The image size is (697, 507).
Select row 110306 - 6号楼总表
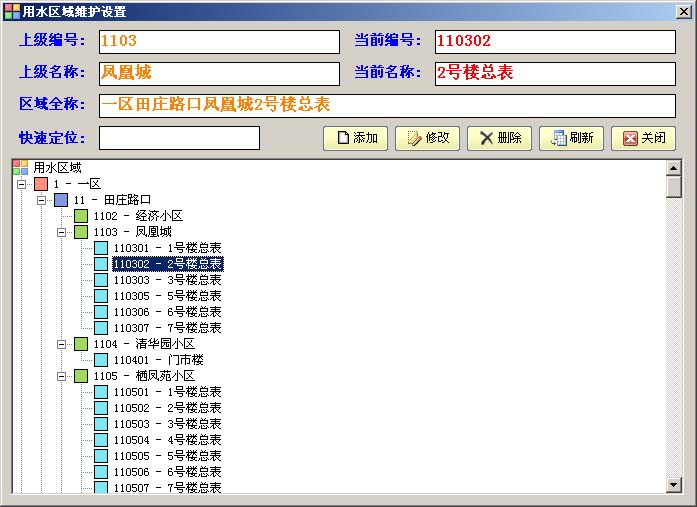pos(168,312)
